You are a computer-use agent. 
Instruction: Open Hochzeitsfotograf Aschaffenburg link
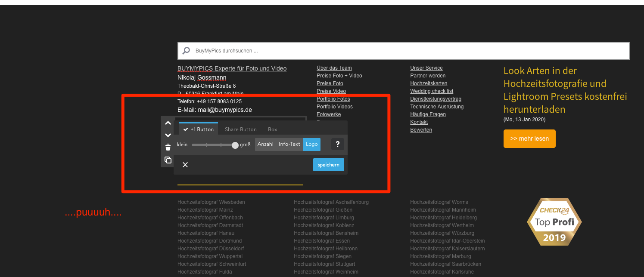coord(331,202)
